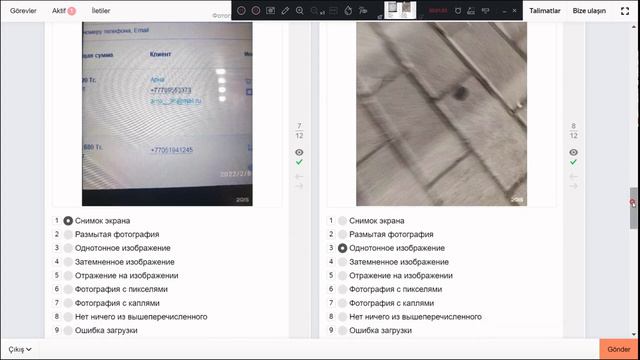
Task: Click the Bize ulaşın contact link
Action: (x=589, y=11)
